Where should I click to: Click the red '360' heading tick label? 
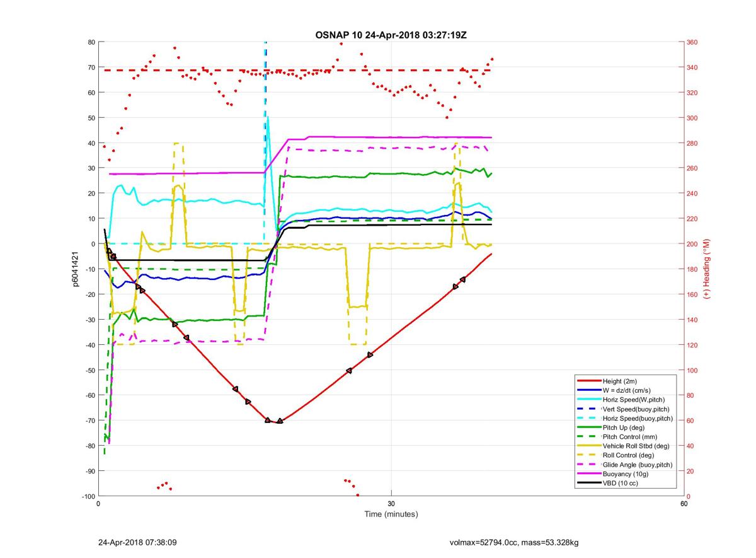click(693, 42)
